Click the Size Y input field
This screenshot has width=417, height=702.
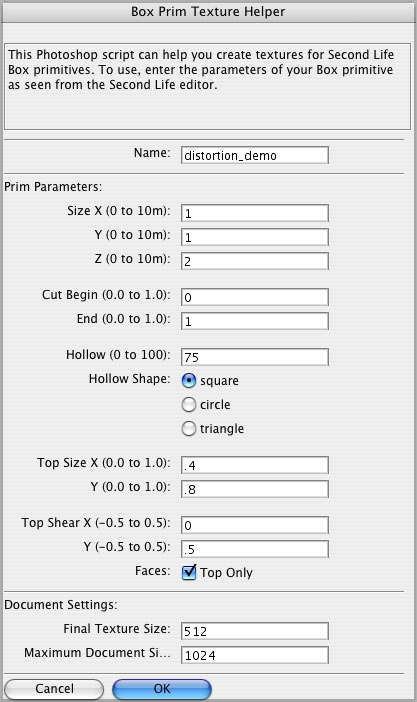(255, 237)
